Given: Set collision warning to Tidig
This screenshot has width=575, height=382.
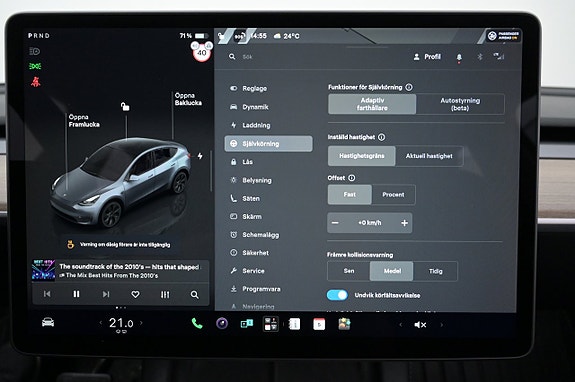Looking at the screenshot, I should pyautogui.click(x=435, y=271).
